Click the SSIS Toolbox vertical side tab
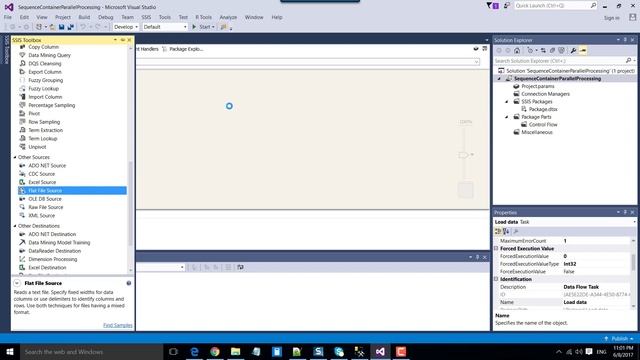640x360 pixels. [6, 49]
